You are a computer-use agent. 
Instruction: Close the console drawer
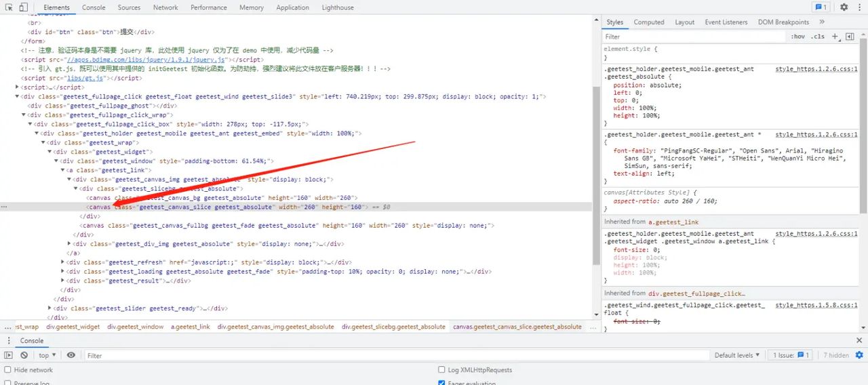[x=859, y=341]
